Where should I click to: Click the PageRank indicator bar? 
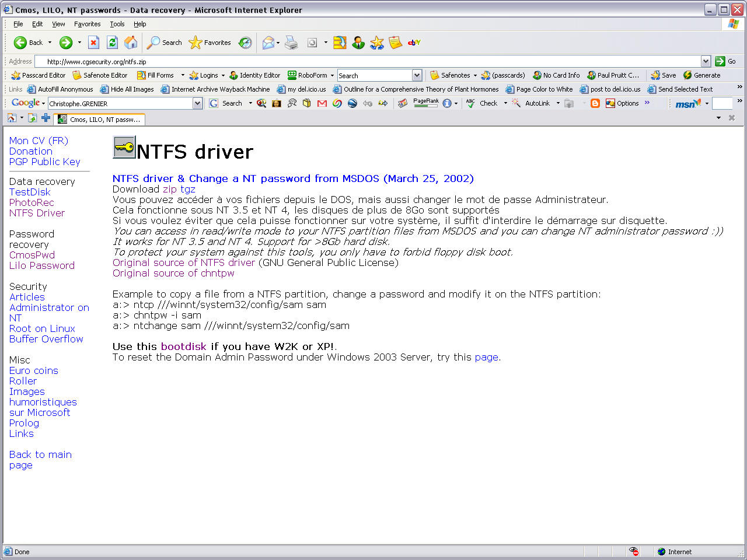click(x=426, y=103)
